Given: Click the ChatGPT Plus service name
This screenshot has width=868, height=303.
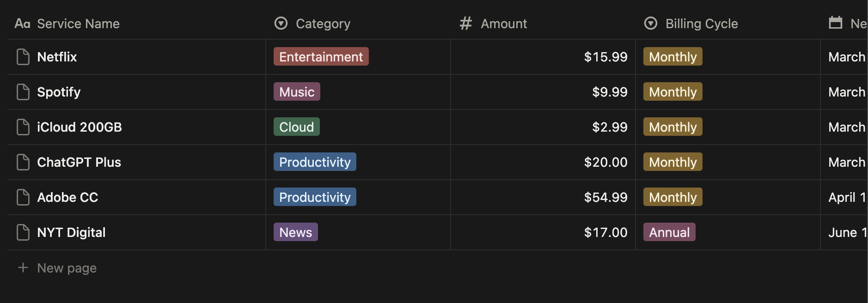Looking at the screenshot, I should tap(79, 162).
